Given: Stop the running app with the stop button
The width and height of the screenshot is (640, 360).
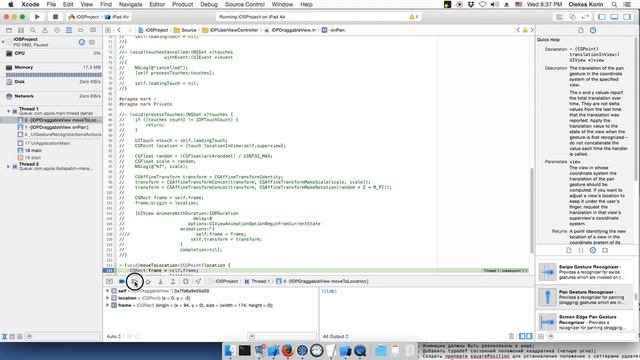Looking at the screenshot, I should point(55,17).
